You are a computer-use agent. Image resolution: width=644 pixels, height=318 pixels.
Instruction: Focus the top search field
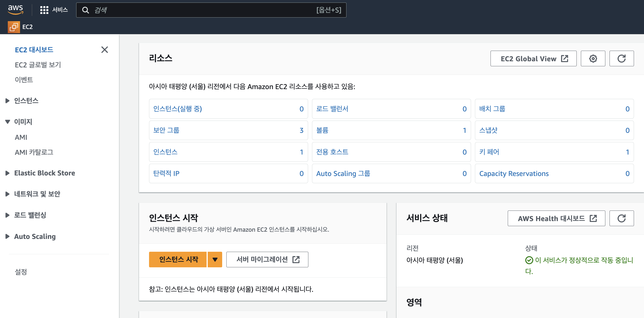(211, 10)
